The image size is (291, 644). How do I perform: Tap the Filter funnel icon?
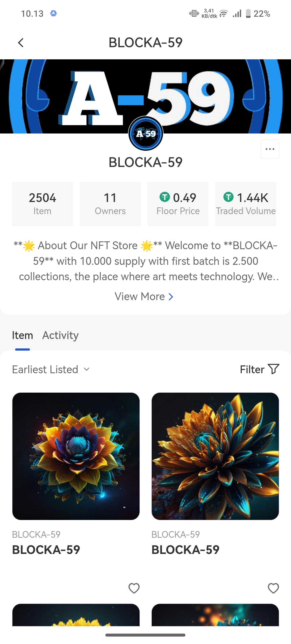point(273,369)
